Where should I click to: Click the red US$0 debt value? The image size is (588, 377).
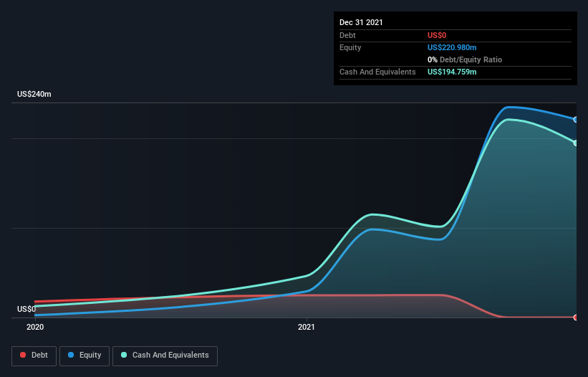point(437,35)
